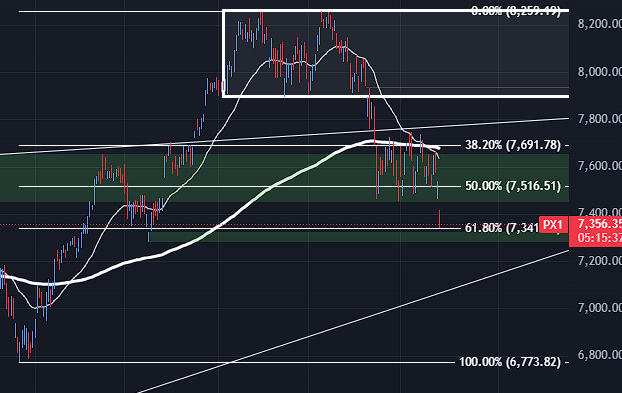622x393 pixels.
Task: Click the 7,600.00 price axis label
Action: click(600, 165)
